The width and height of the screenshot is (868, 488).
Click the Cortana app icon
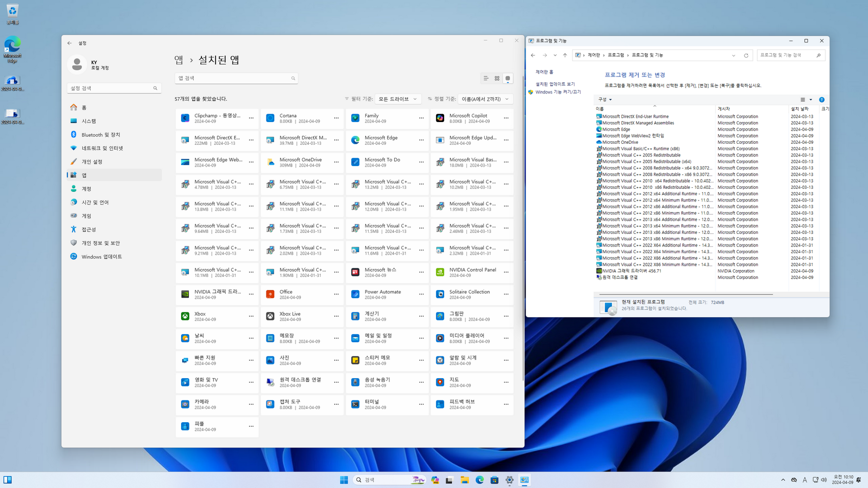270,118
